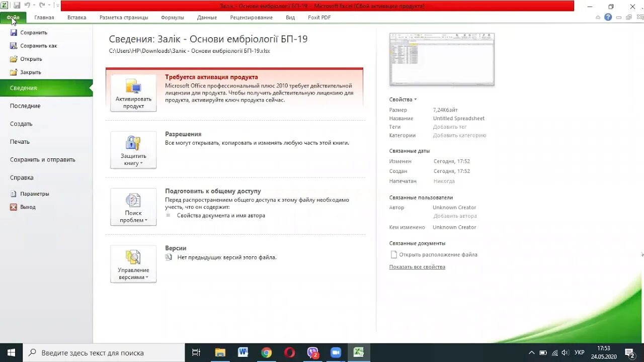Open Opera browser from the taskbar
Viewport: 644px width, 362px height.
click(289, 352)
